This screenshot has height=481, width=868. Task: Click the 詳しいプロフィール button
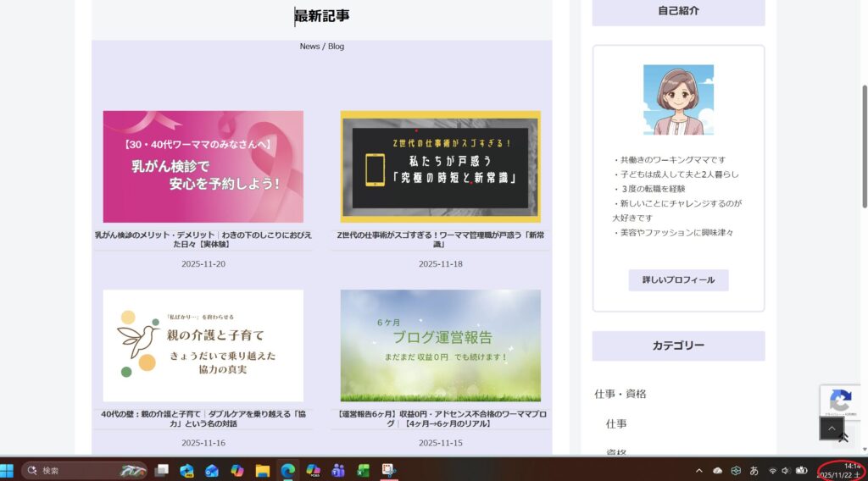click(x=678, y=280)
